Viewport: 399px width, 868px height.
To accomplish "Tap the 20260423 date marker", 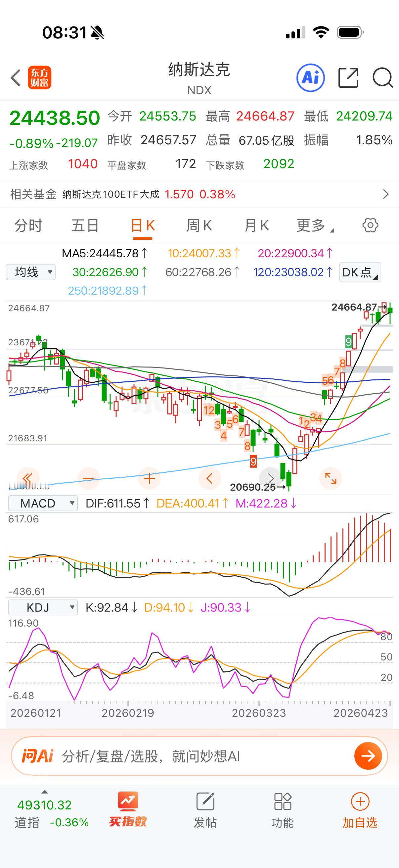I will coord(361,713).
